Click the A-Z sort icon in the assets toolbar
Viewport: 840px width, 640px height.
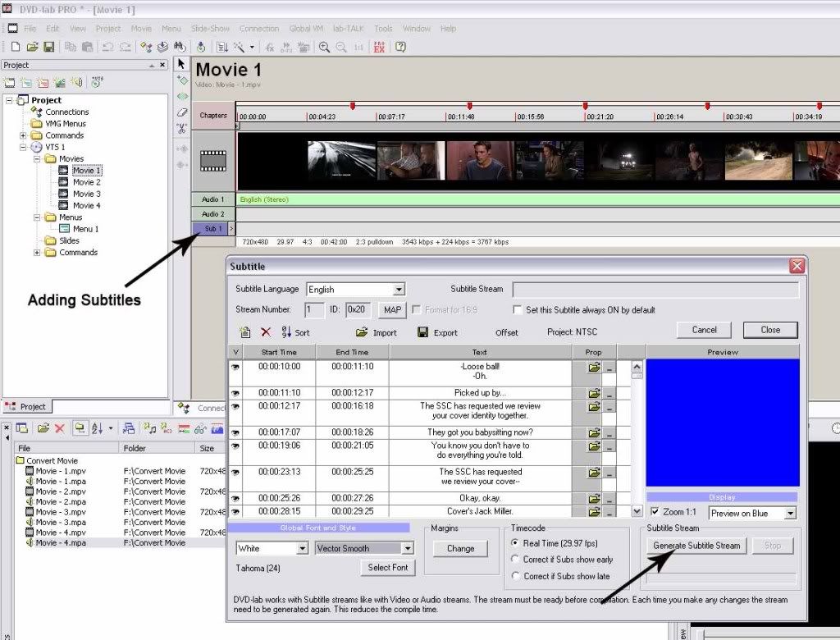coord(97,428)
